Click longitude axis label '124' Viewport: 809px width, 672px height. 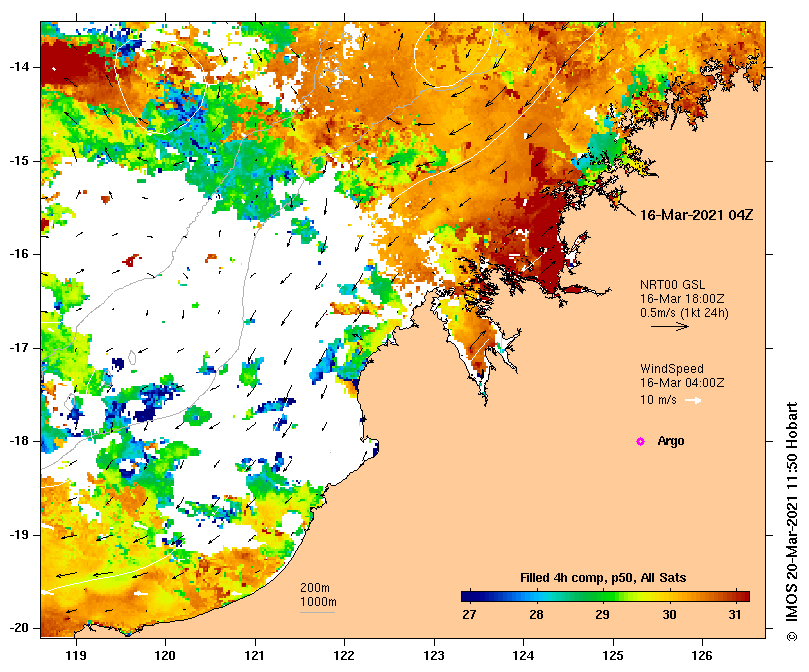(x=524, y=656)
